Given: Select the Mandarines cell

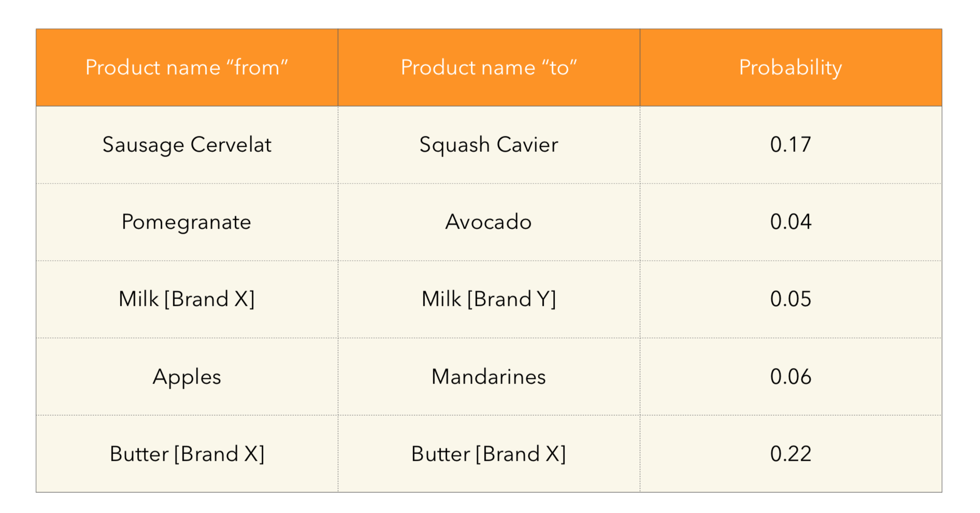Looking at the screenshot, I should tap(488, 377).
